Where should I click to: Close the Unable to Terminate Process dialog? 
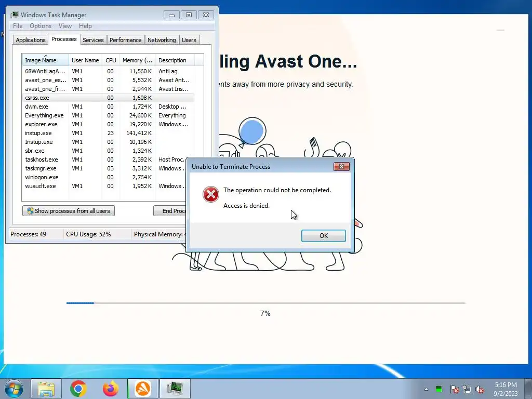click(342, 166)
